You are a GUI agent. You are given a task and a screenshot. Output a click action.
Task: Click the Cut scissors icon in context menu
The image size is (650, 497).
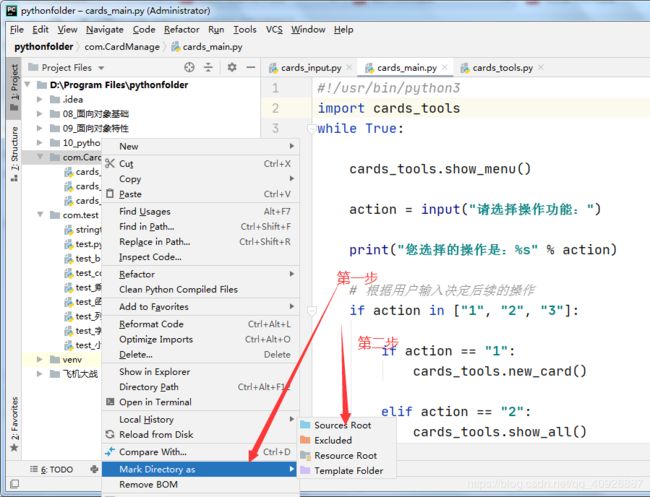[x=109, y=164]
